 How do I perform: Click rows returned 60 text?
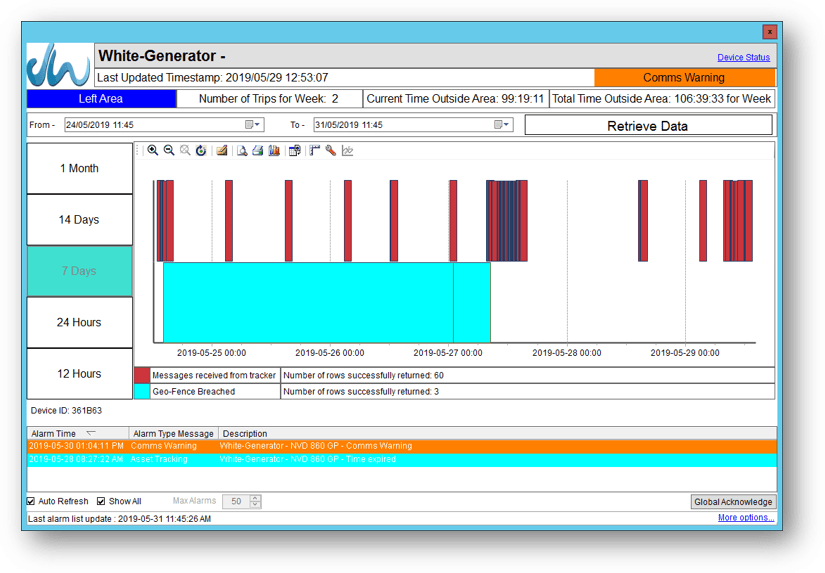pos(364,375)
